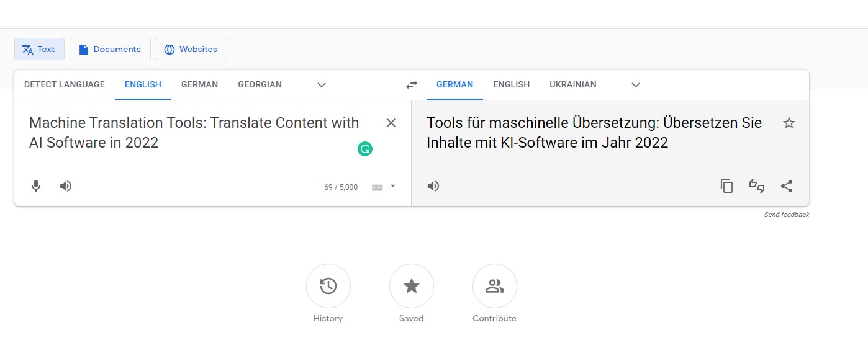Expand more source languages list

coord(322,85)
